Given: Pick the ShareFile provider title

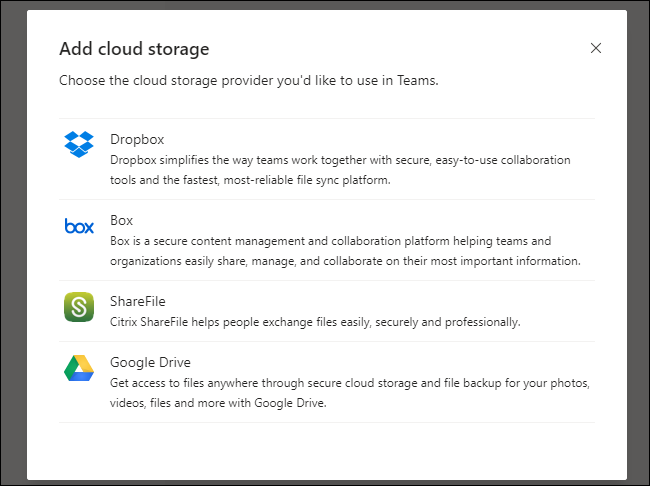Looking at the screenshot, I should [x=137, y=301].
